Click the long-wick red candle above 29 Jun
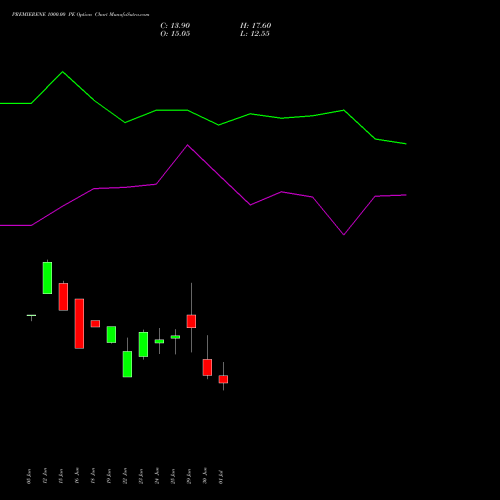This screenshot has width=500, height=500. (x=191, y=321)
